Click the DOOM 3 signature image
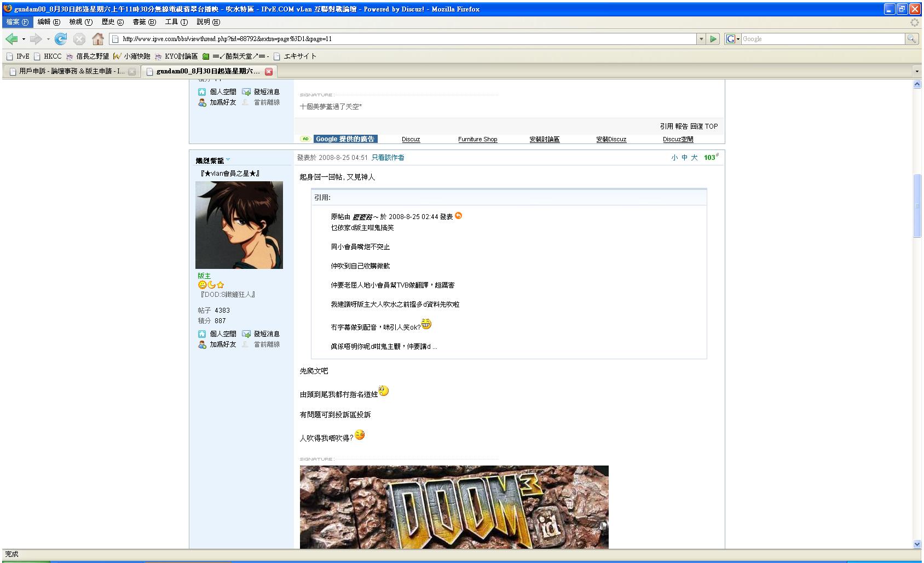924x563 pixels. tap(454, 507)
